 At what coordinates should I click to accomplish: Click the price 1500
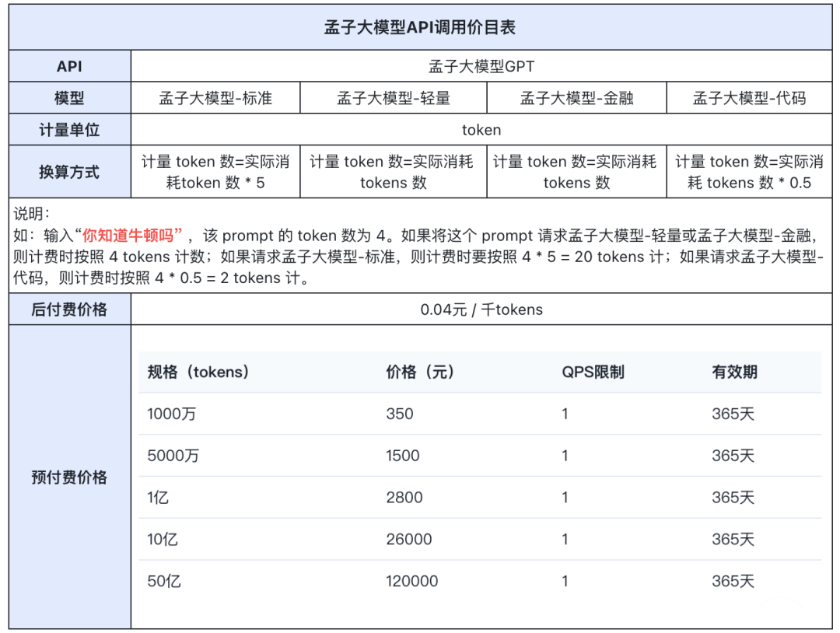coord(403,455)
